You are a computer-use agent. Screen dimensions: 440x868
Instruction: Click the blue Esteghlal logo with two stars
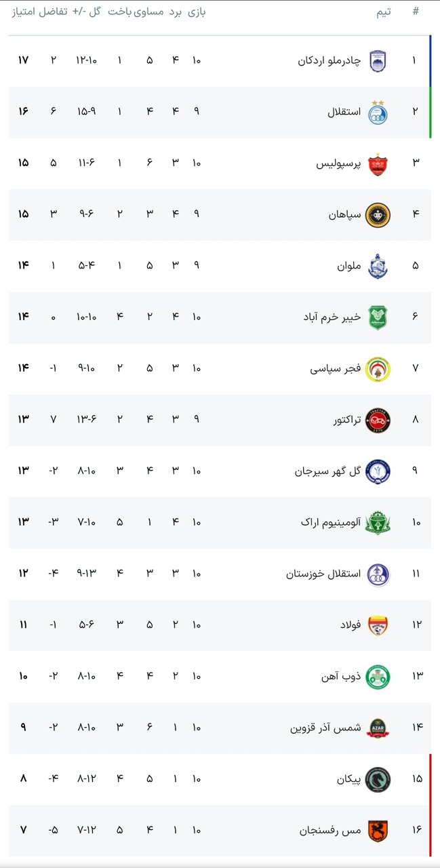tap(378, 113)
